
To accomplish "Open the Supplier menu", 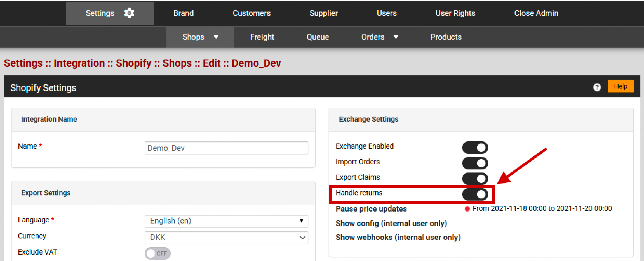I will 324,13.
